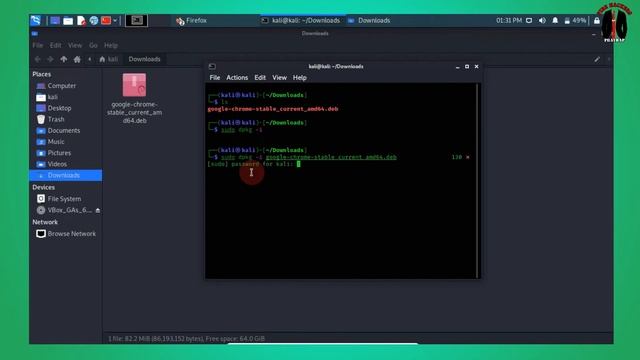
Task: Expand the launcher dropdown arrow in panel
Action: 115,20
